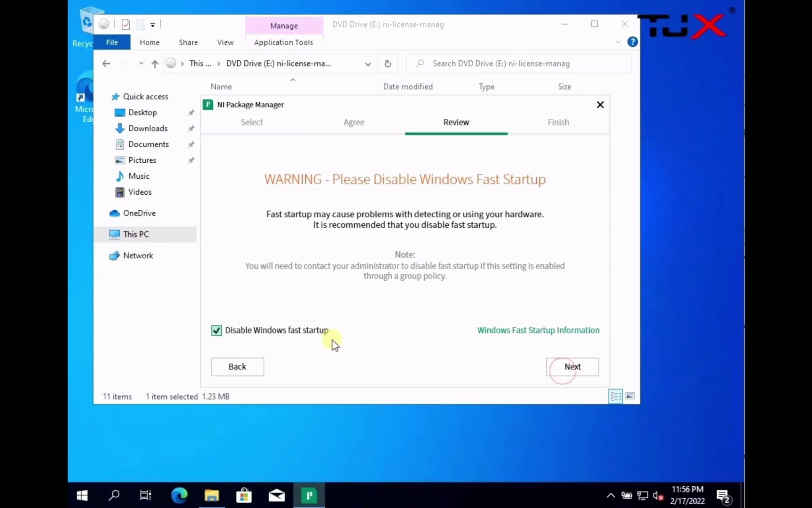Open Downloads in navigation pane
Image resolution: width=812 pixels, height=508 pixels.
click(148, 128)
